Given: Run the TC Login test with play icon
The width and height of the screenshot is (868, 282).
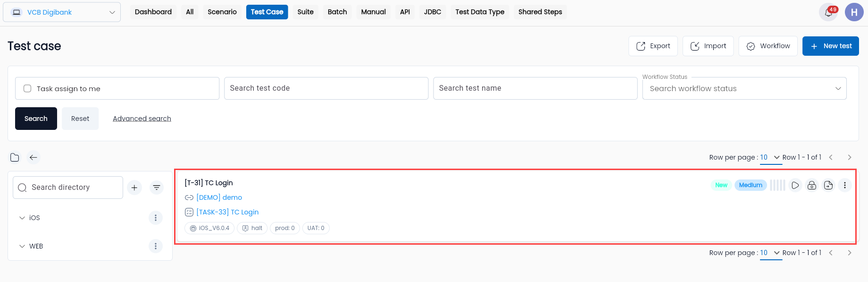Looking at the screenshot, I should tap(795, 185).
